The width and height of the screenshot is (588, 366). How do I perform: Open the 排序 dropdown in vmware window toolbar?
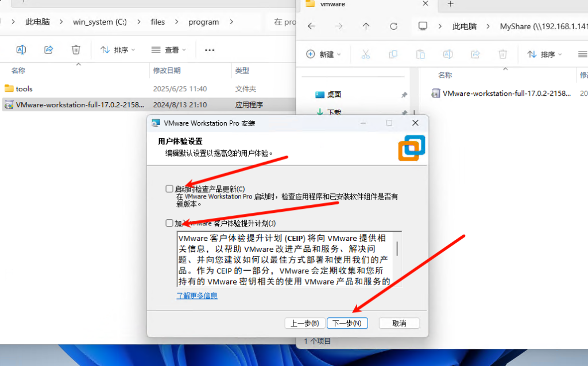coord(544,54)
